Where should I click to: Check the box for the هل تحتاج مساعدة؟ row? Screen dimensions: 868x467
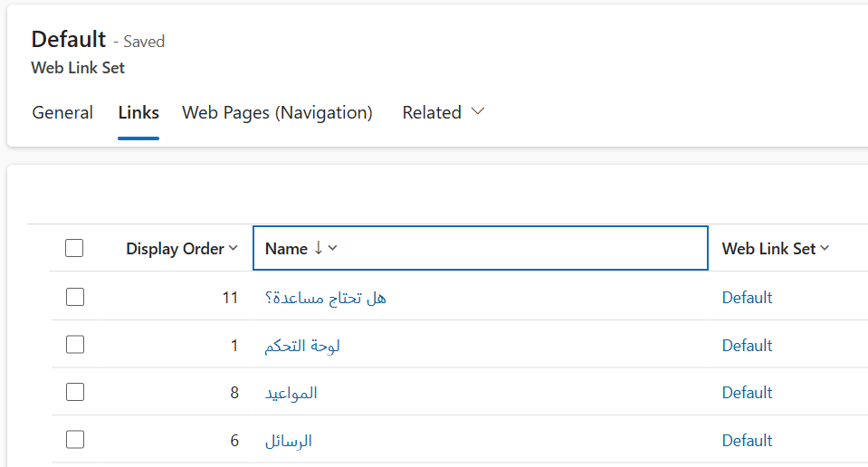point(75,297)
